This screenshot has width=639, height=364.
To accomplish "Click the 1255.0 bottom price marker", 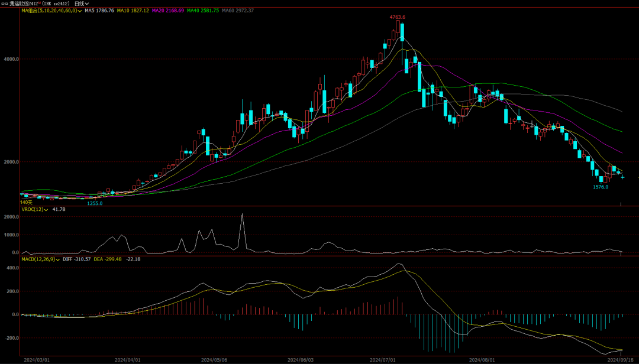I will pos(95,203).
